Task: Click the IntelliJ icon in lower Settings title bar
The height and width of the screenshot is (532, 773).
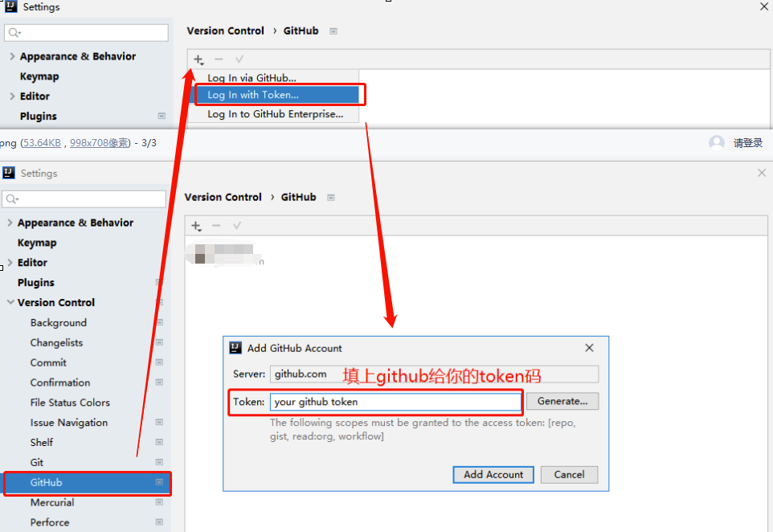Action: coord(8,173)
